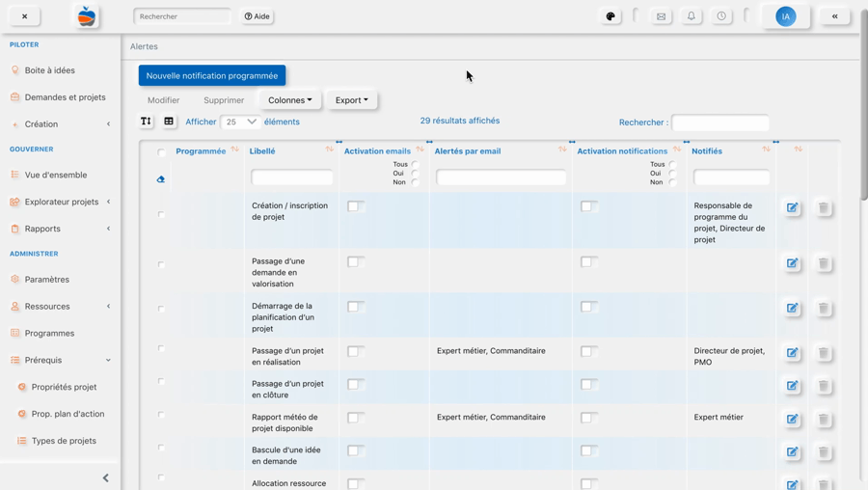The image size is (868, 490).
Task: Delete the Passage d'un projet en clôture row
Action: [824, 386]
